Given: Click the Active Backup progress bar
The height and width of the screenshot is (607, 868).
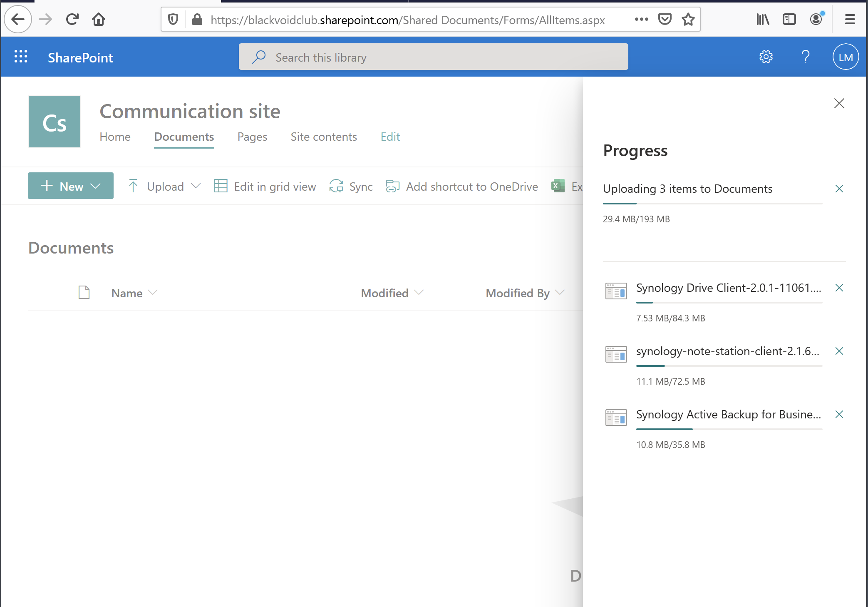Looking at the screenshot, I should pyautogui.click(x=729, y=429).
